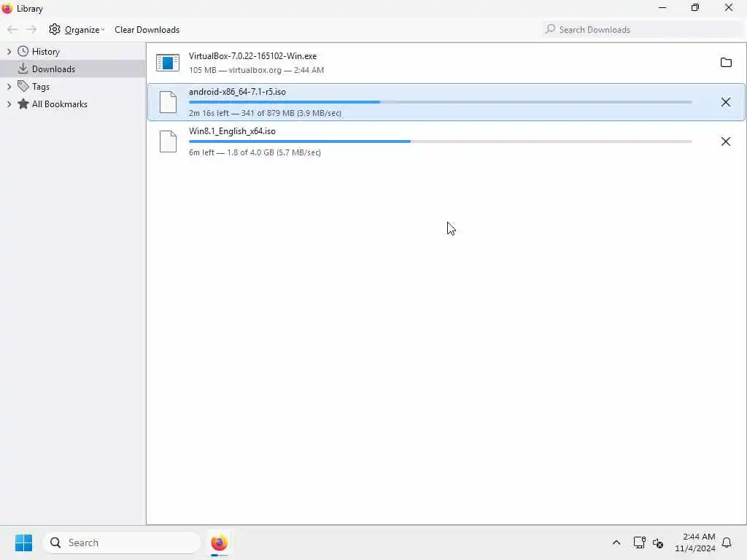The width and height of the screenshot is (747, 560).
Task: Click the Downloads arrow icon in sidebar
Action: pyautogui.click(x=23, y=69)
